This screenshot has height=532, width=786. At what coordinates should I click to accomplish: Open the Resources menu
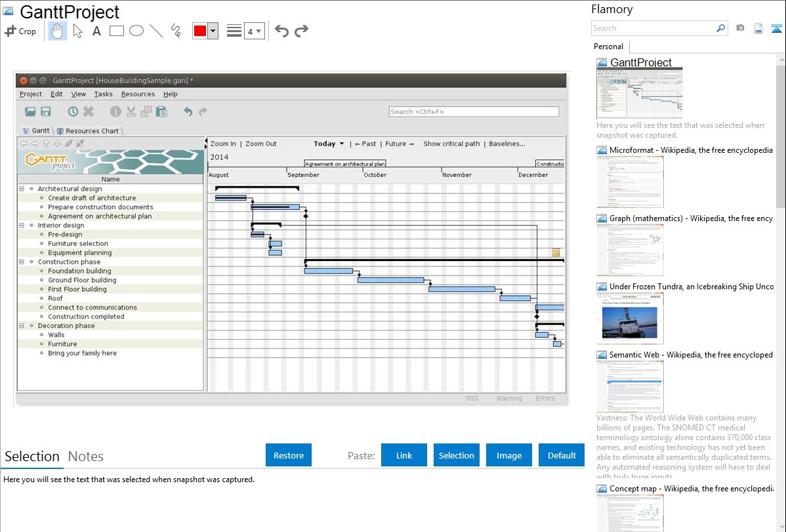[138, 94]
